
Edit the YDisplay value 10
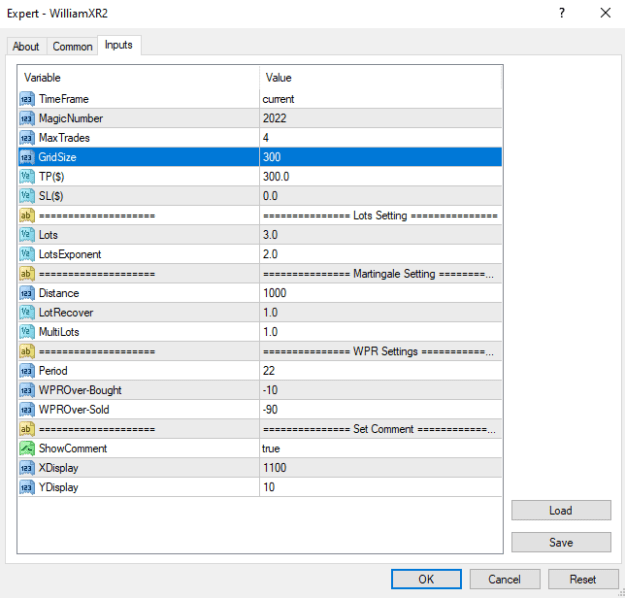[381, 487]
